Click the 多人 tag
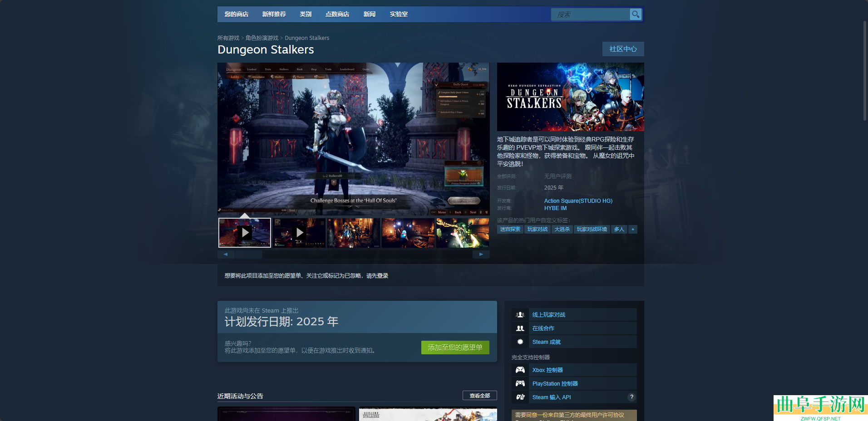The width and height of the screenshot is (868, 421). 619,230
